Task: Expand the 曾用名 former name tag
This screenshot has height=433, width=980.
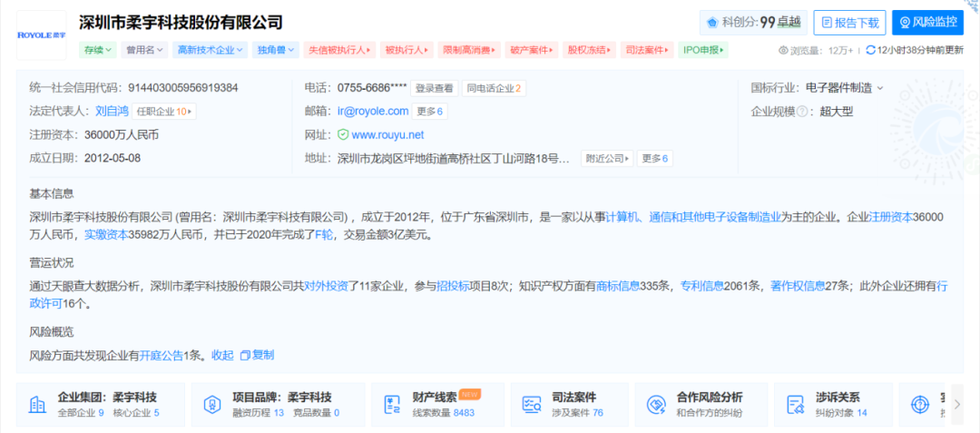Action: coord(144,50)
